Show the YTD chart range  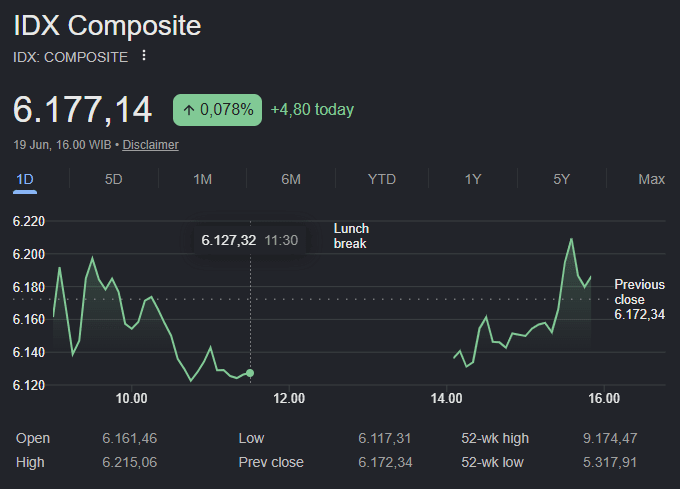[x=382, y=179]
